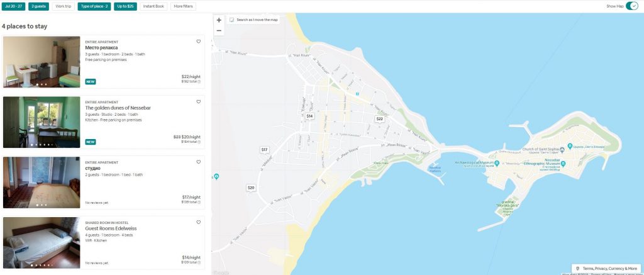Expand the More filters options

point(183,6)
